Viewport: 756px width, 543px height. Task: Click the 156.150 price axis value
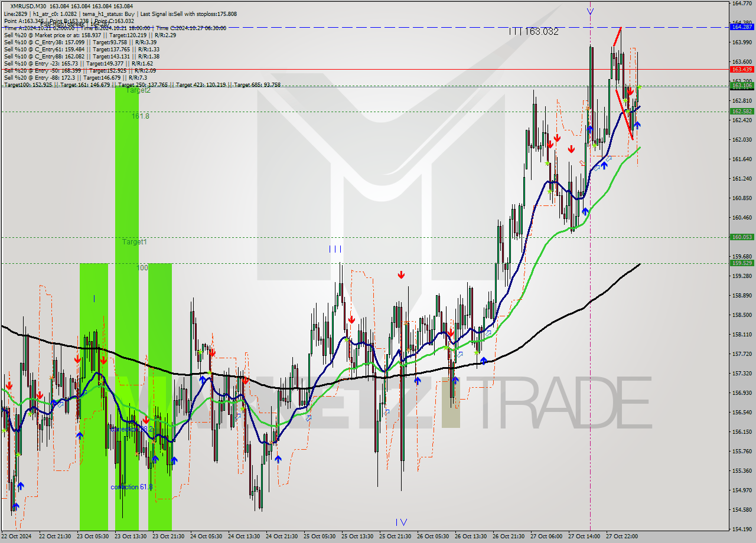coord(742,431)
